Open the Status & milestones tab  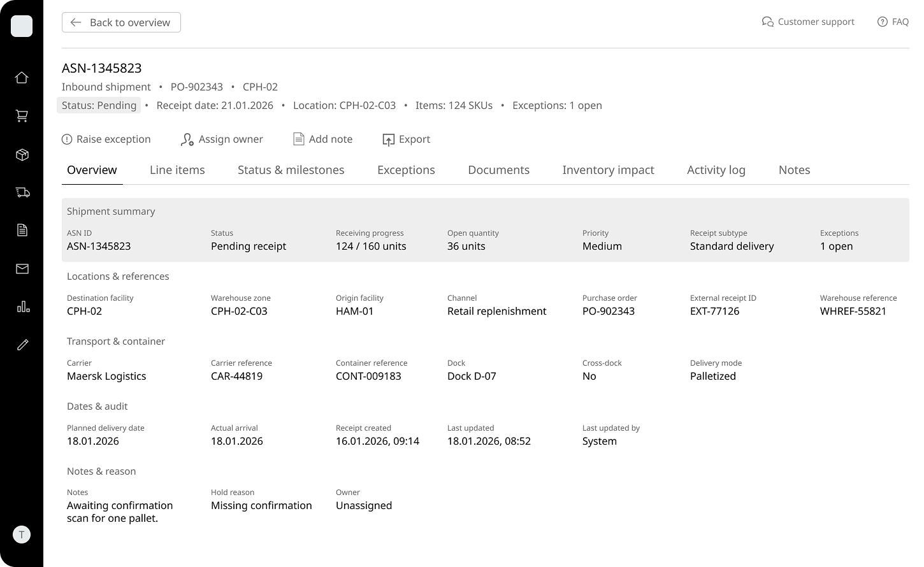coord(291,170)
